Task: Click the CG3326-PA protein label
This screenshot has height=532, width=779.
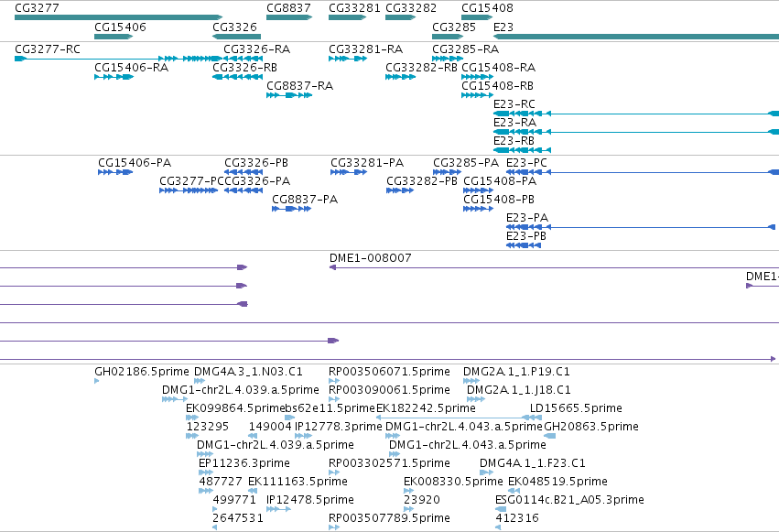Action: tap(257, 181)
